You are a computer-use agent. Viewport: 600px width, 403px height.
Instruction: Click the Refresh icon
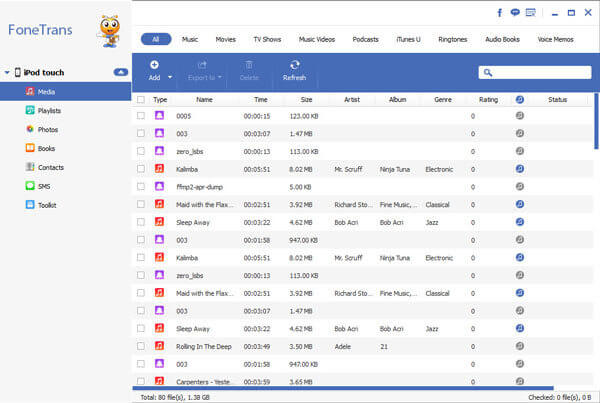click(x=294, y=70)
